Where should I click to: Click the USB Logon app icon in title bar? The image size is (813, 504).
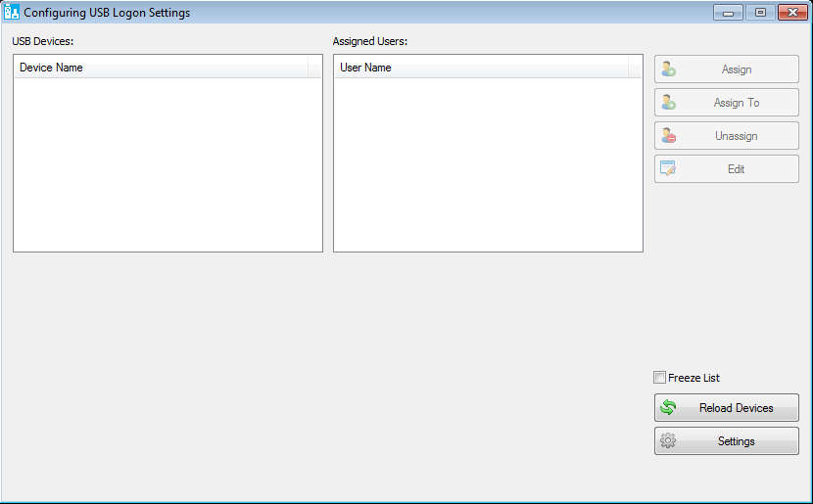pyautogui.click(x=11, y=12)
